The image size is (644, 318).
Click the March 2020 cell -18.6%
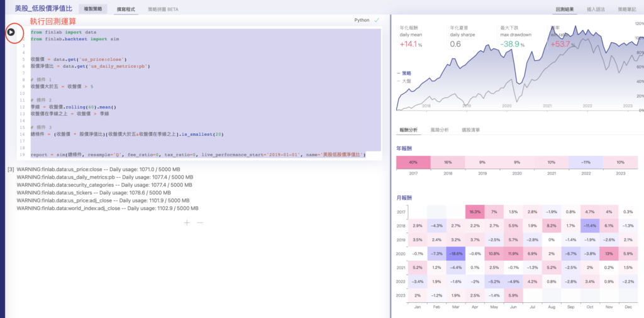point(456,253)
